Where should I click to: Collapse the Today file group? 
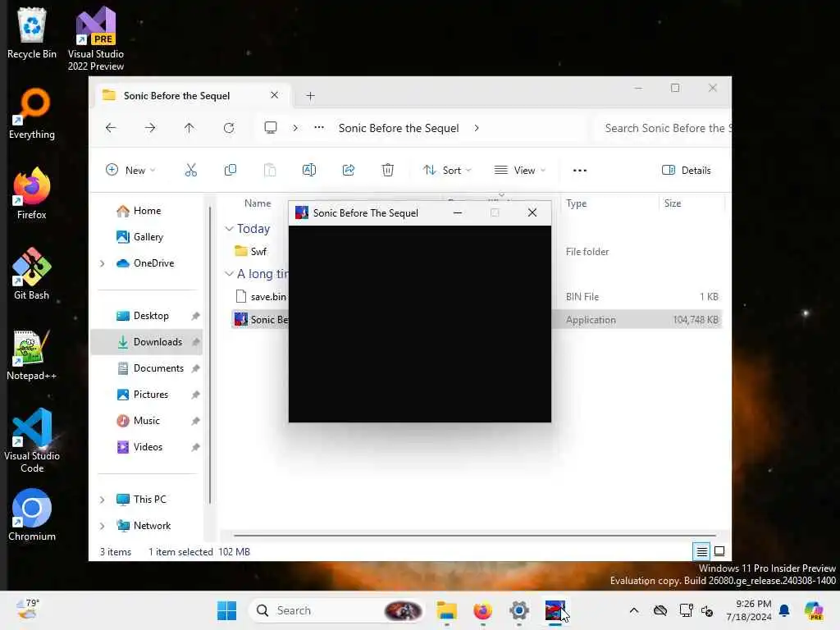tap(229, 229)
